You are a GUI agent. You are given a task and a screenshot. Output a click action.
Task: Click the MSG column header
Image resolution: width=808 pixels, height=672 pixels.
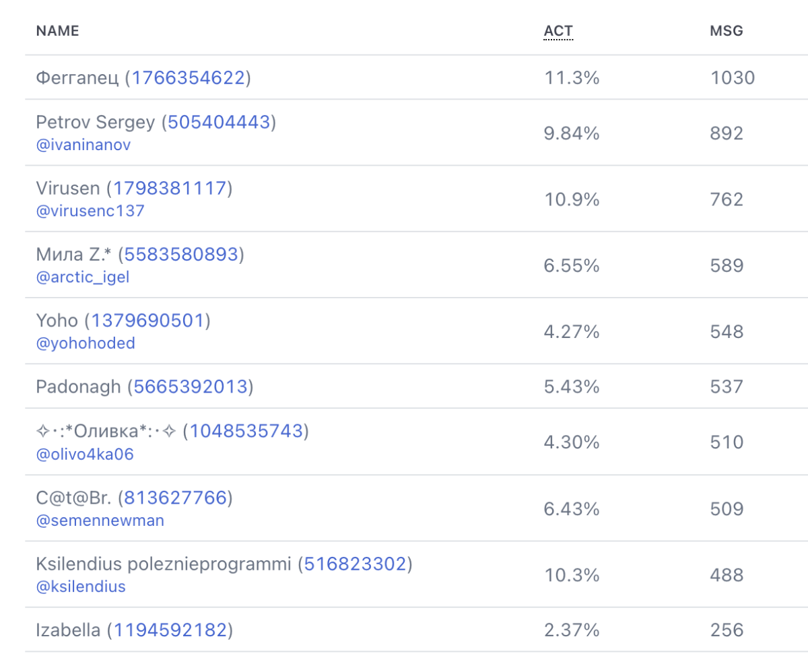coord(726,31)
